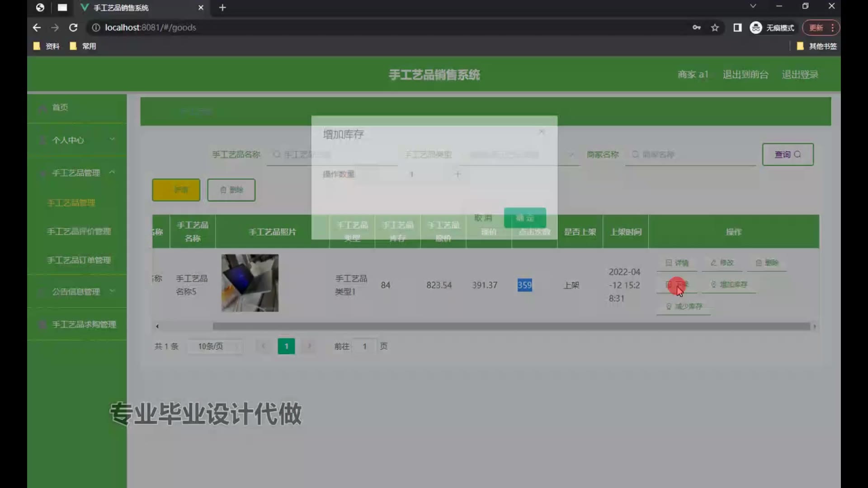Image resolution: width=868 pixels, height=488 pixels.
Task: Open the 手工艺品类型 filter dropdown
Action: pyautogui.click(x=520, y=155)
